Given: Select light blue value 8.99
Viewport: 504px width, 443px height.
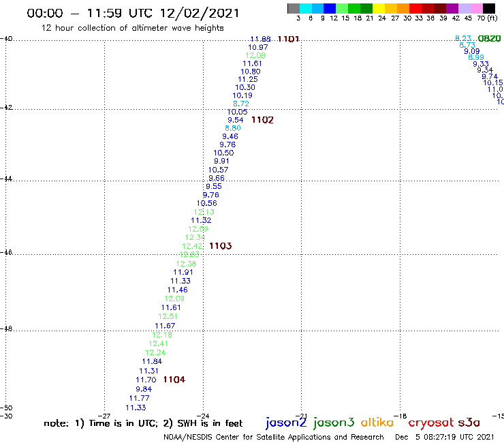Looking at the screenshot, I should pyautogui.click(x=476, y=57).
